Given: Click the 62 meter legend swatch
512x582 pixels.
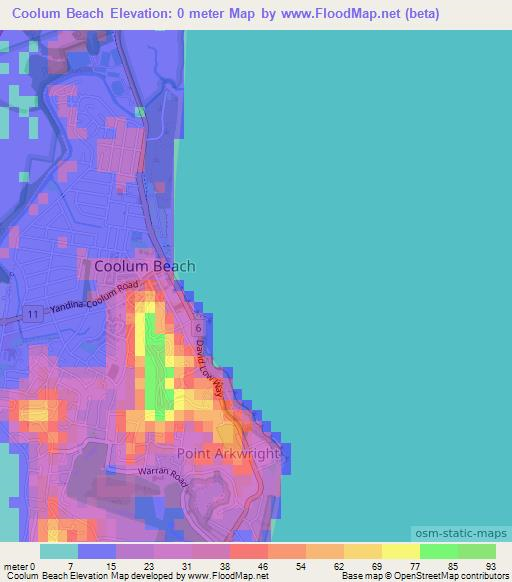Looking at the screenshot, I should (x=363, y=551).
